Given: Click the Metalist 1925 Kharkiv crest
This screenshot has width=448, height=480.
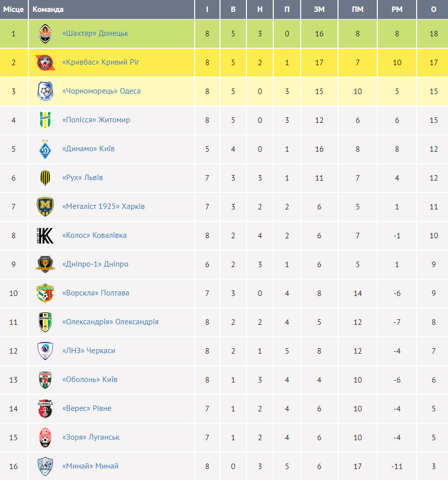Looking at the screenshot, I should click(45, 206).
